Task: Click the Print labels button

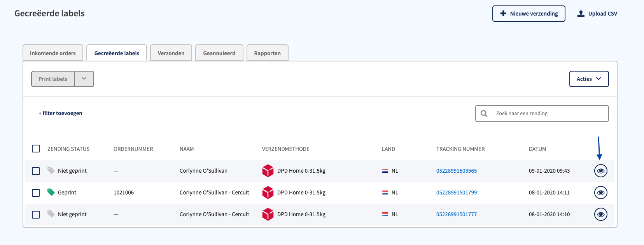Action: [53, 79]
